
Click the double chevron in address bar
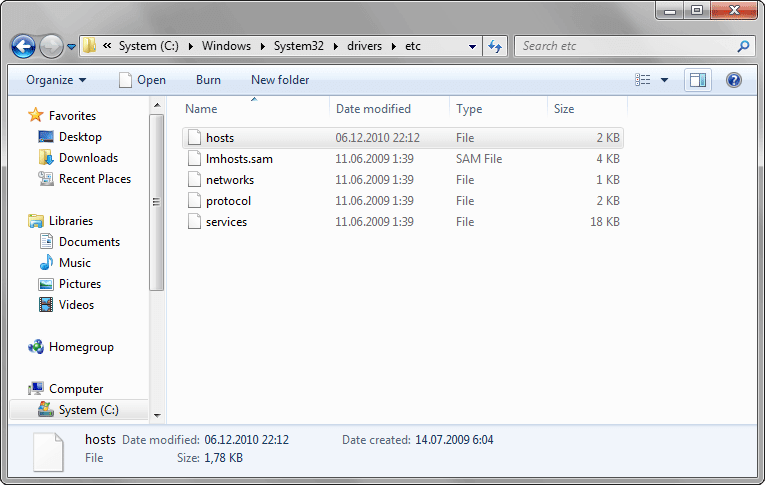pos(107,46)
